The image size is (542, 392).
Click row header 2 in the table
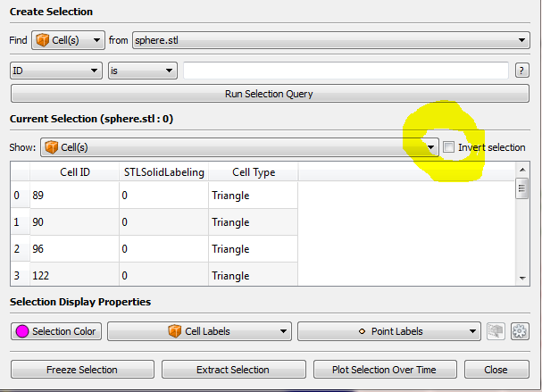pos(20,249)
